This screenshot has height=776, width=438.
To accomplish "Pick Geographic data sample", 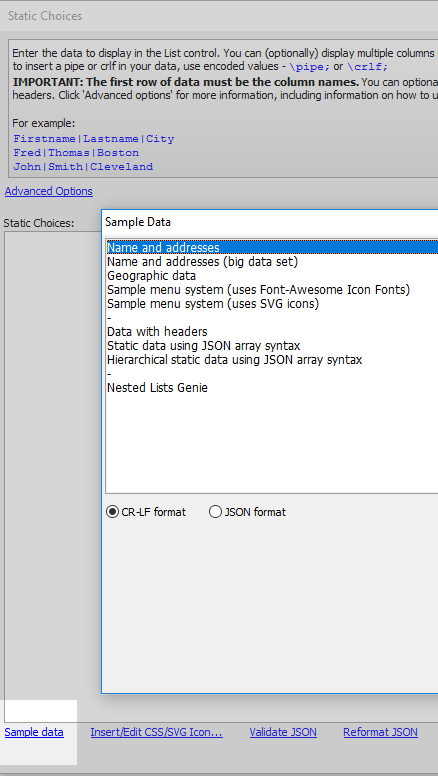I will (x=272, y=275).
